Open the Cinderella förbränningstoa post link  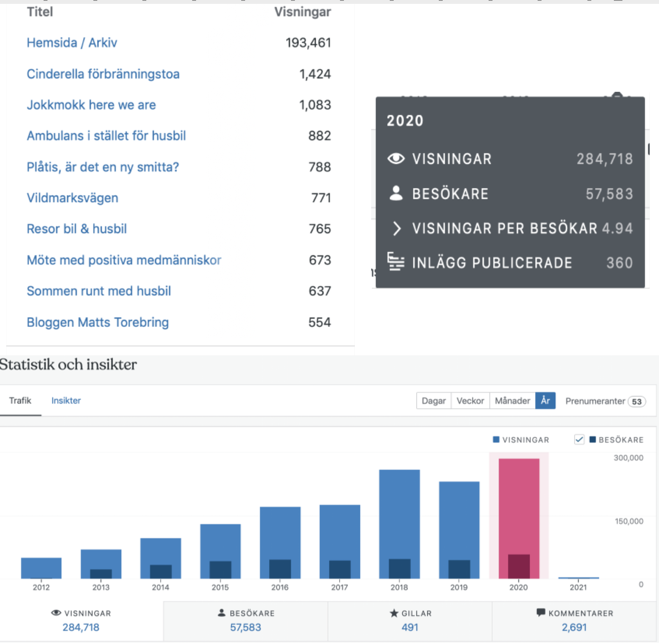103,74
